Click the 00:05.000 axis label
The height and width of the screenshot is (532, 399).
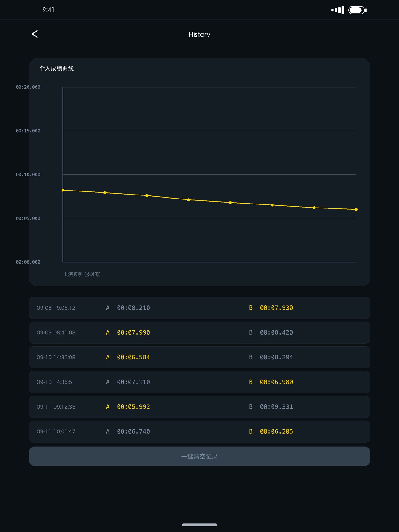28,218
